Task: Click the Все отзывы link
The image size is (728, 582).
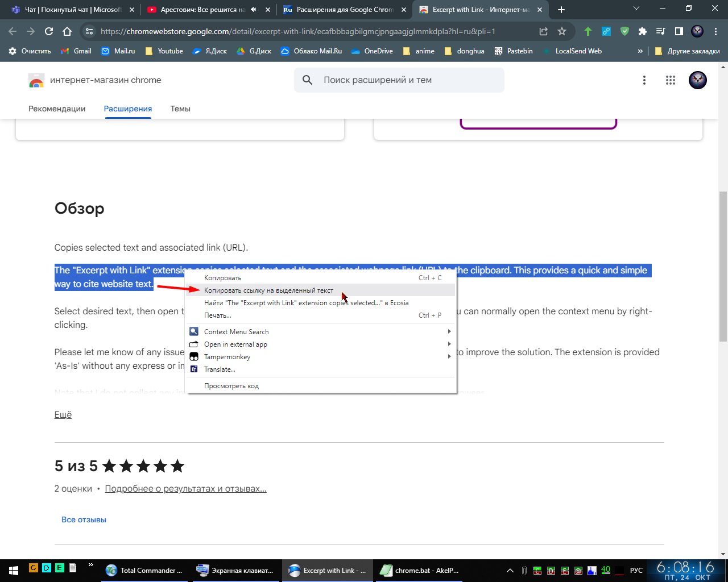Action: pos(84,519)
